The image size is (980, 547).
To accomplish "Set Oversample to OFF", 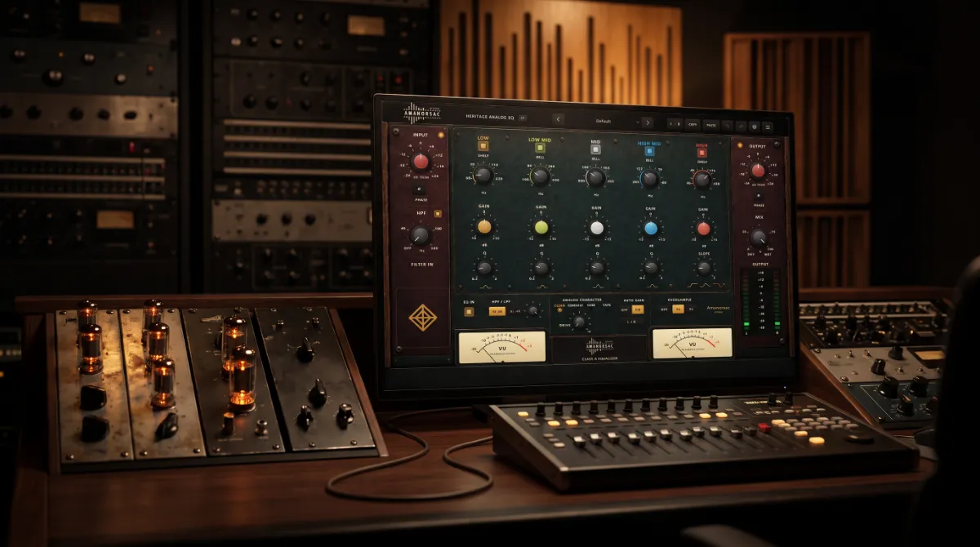I will [664, 309].
